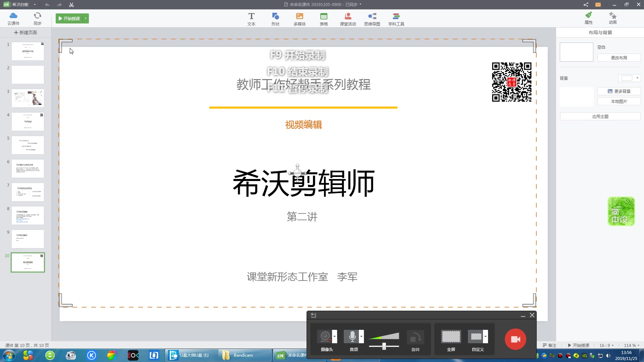Click the 第二讲 text on slide
644x362 pixels.
[x=302, y=217]
